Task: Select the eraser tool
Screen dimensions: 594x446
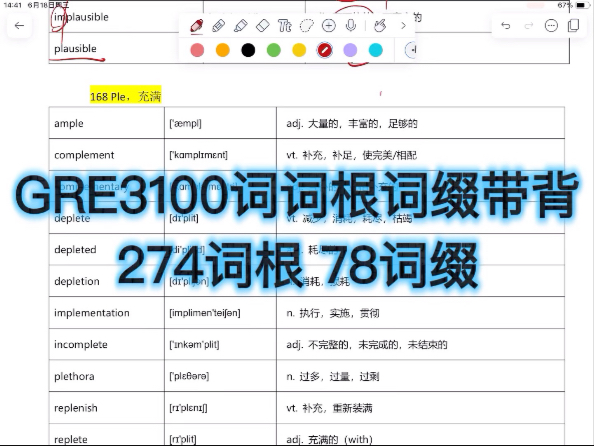Action: click(263, 26)
